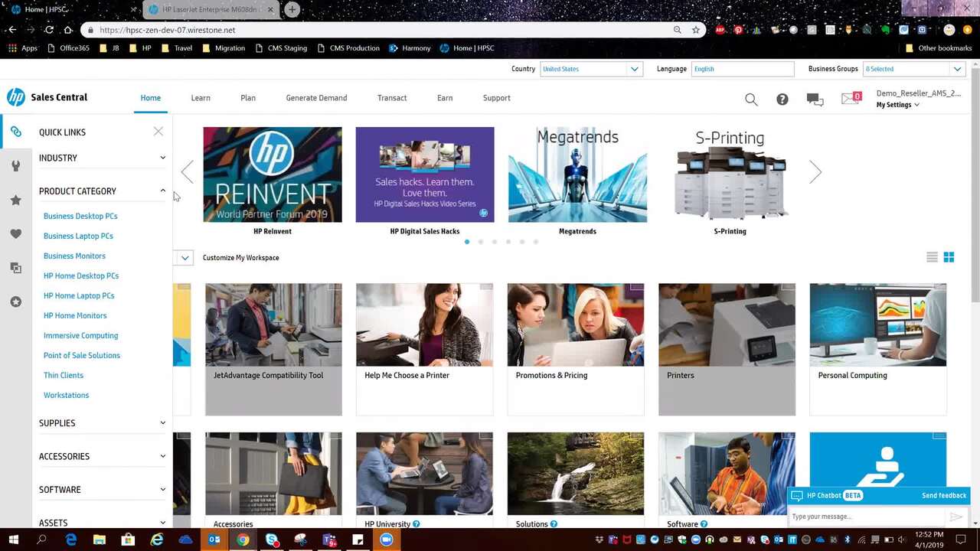The width and height of the screenshot is (980, 551).
Task: Open the CMS Staging bookmark folder
Action: click(x=280, y=48)
